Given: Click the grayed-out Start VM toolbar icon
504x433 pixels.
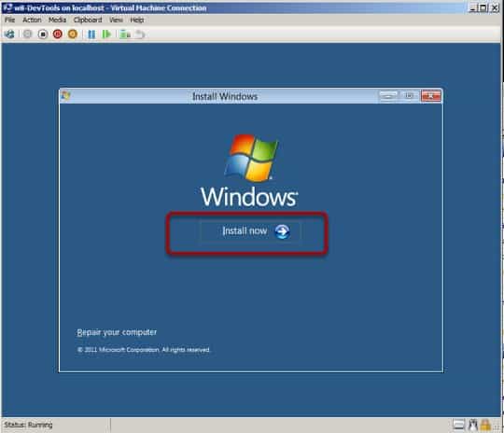Looking at the screenshot, I should [x=28, y=35].
